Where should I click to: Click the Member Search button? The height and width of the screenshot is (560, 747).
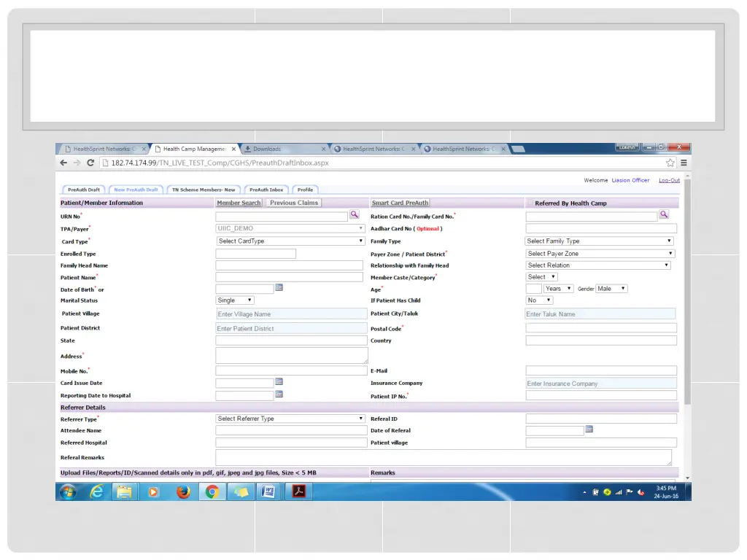(239, 203)
